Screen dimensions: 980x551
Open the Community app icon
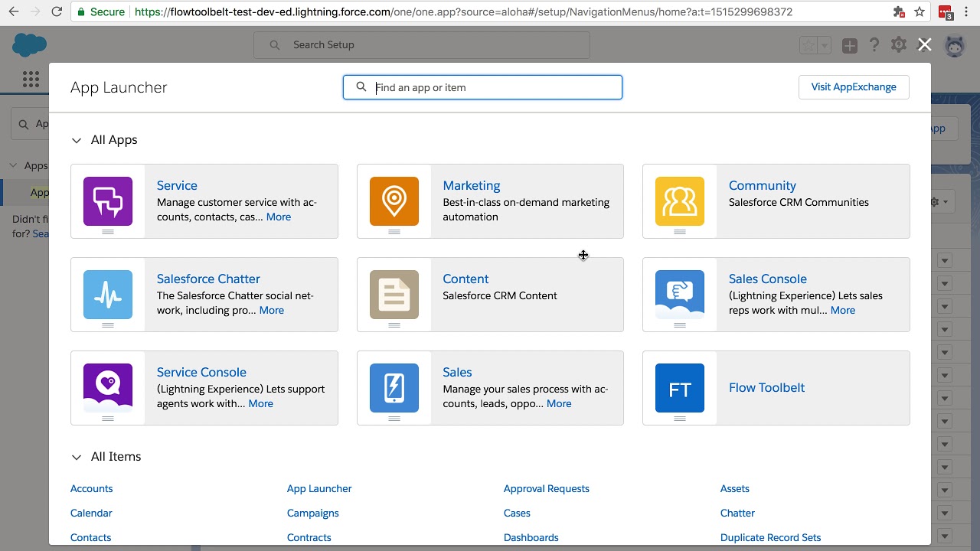point(680,201)
